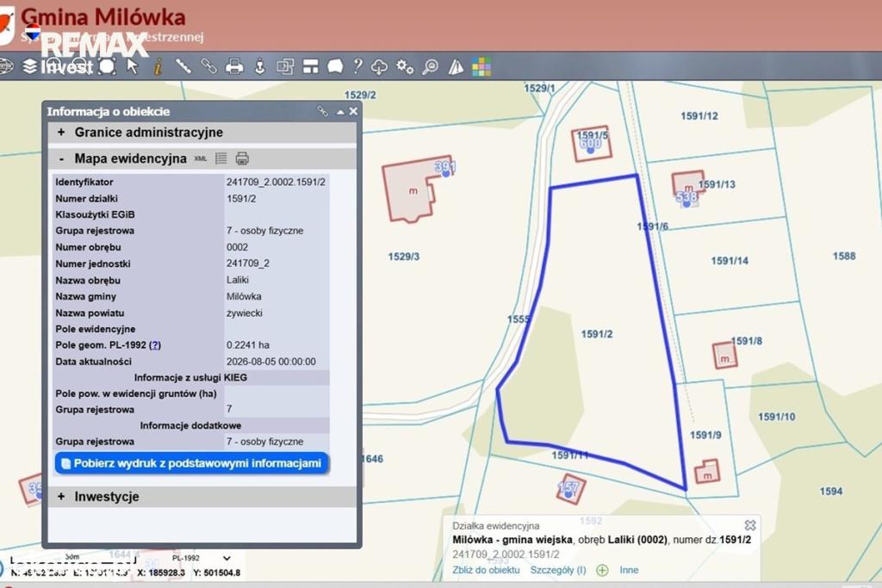Image resolution: width=882 pixels, height=588 pixels.
Task: Close the Informacja o obiekcie panel
Action: coord(353,111)
